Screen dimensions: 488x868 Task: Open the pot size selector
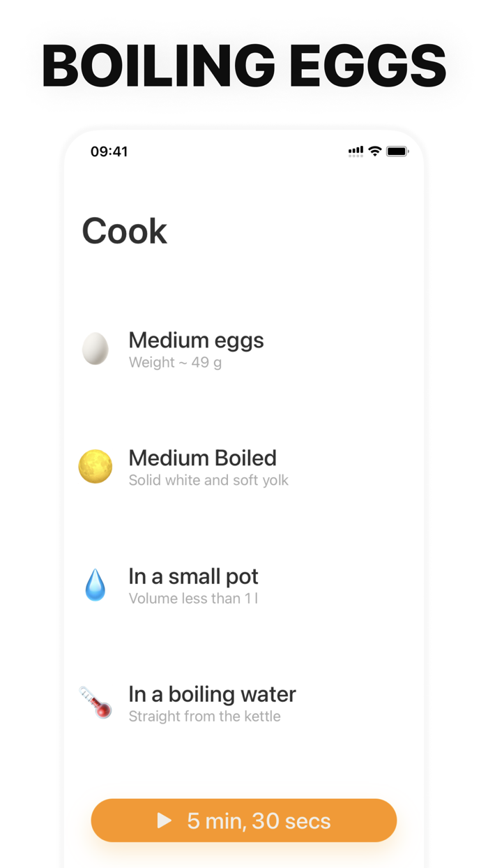coord(193,576)
